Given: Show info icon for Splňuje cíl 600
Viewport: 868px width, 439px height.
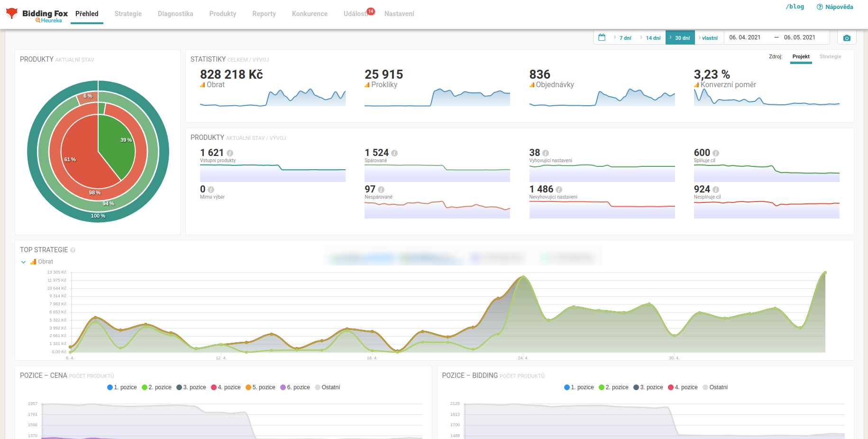Looking at the screenshot, I should (716, 153).
